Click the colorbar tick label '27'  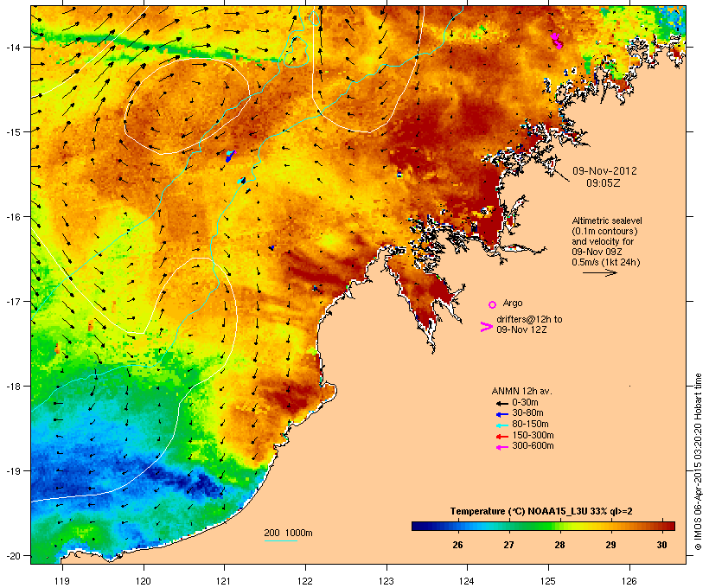508,545
